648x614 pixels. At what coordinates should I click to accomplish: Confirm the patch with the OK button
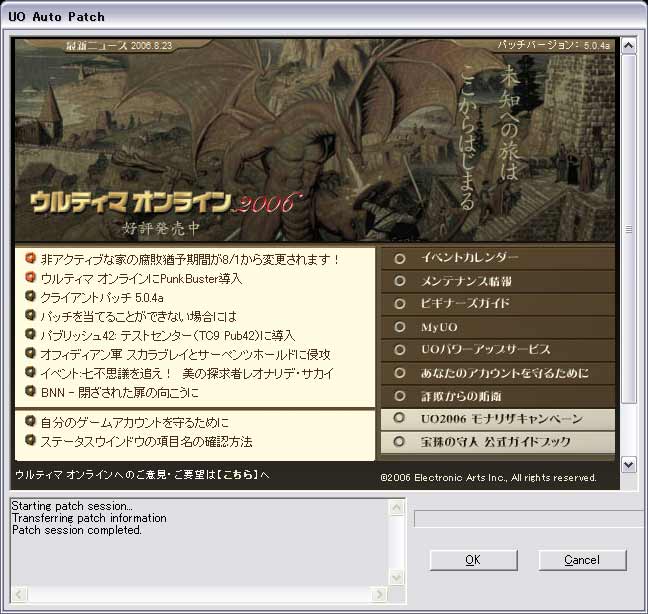[x=474, y=560]
